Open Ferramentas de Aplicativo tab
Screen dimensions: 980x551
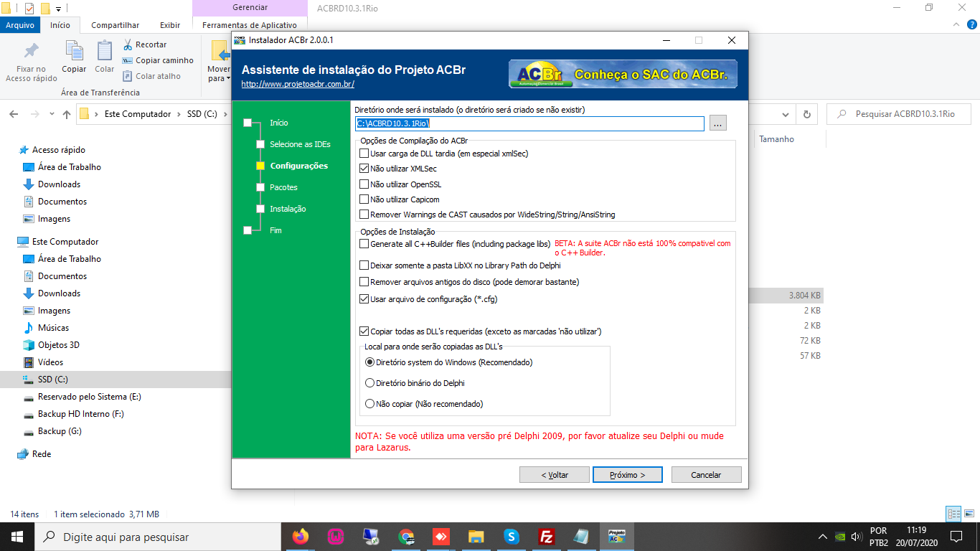250,24
